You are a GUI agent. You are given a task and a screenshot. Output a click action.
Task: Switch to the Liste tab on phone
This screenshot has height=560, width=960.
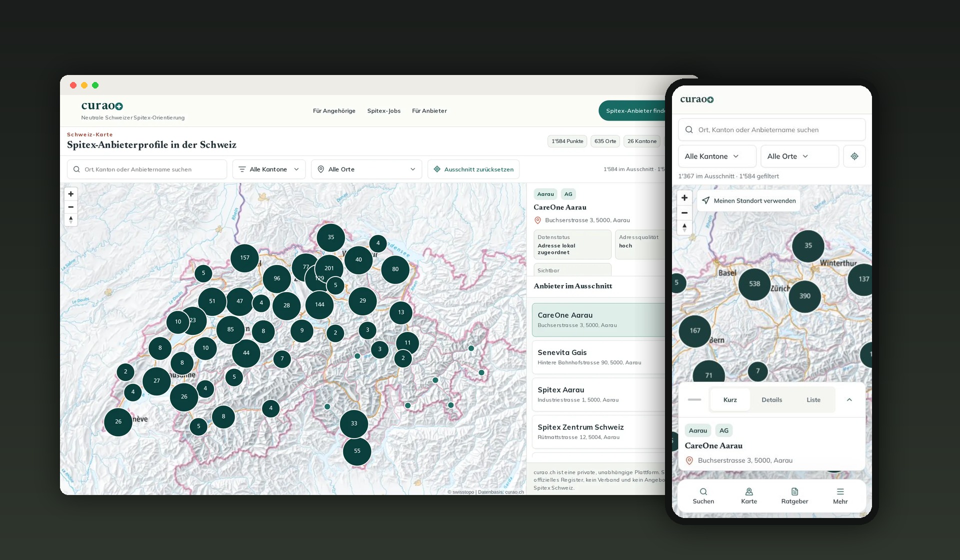click(813, 400)
